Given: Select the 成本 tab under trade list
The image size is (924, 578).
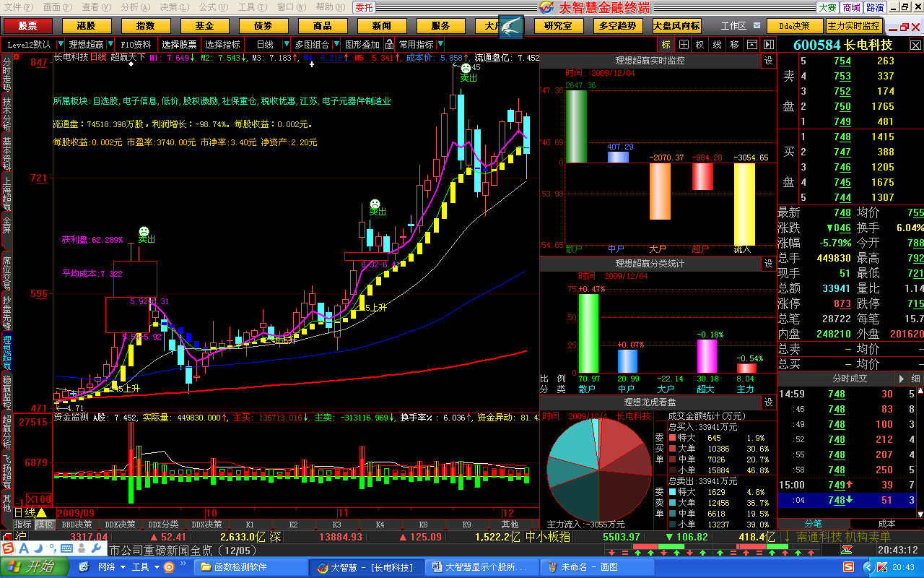Looking at the screenshot, I should [x=886, y=524].
